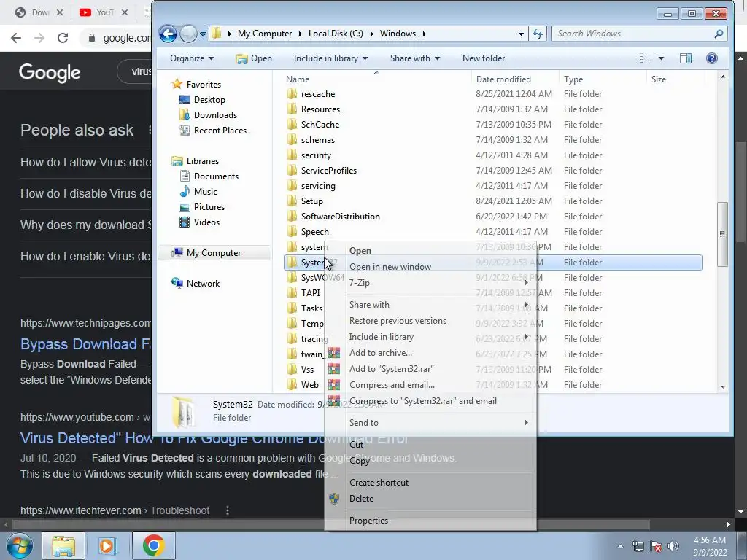The width and height of the screenshot is (747, 560).
Task: Select the Setup folder icon
Action: tap(292, 201)
